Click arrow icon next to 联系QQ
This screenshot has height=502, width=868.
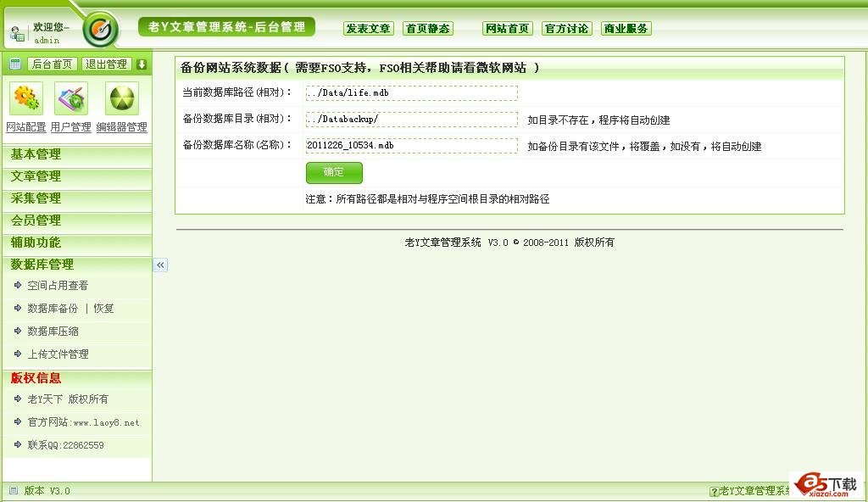coord(18,444)
